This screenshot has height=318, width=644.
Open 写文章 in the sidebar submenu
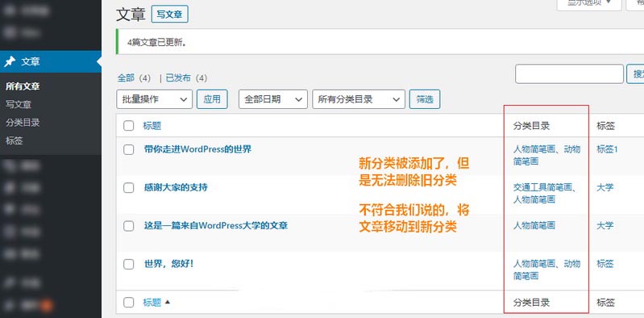pos(19,104)
